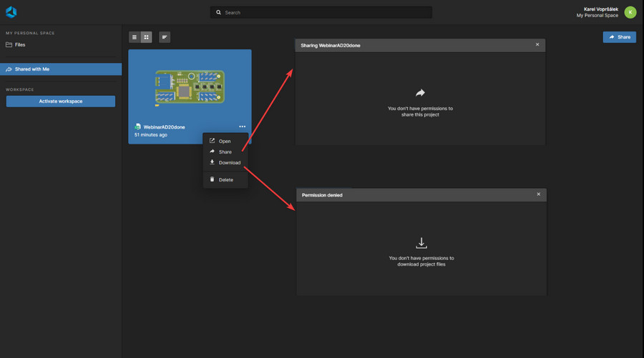This screenshot has width=644, height=358.
Task: Click the Open icon in context menu
Action: click(212, 141)
